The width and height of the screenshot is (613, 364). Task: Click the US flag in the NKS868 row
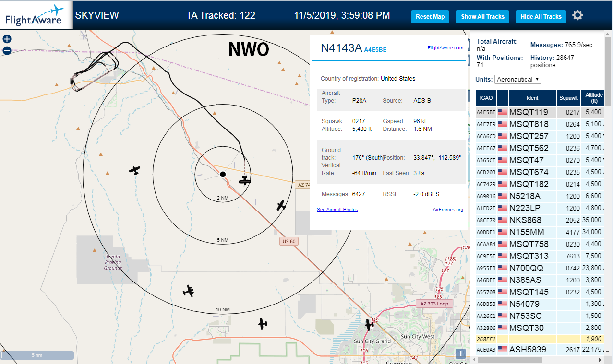click(503, 220)
